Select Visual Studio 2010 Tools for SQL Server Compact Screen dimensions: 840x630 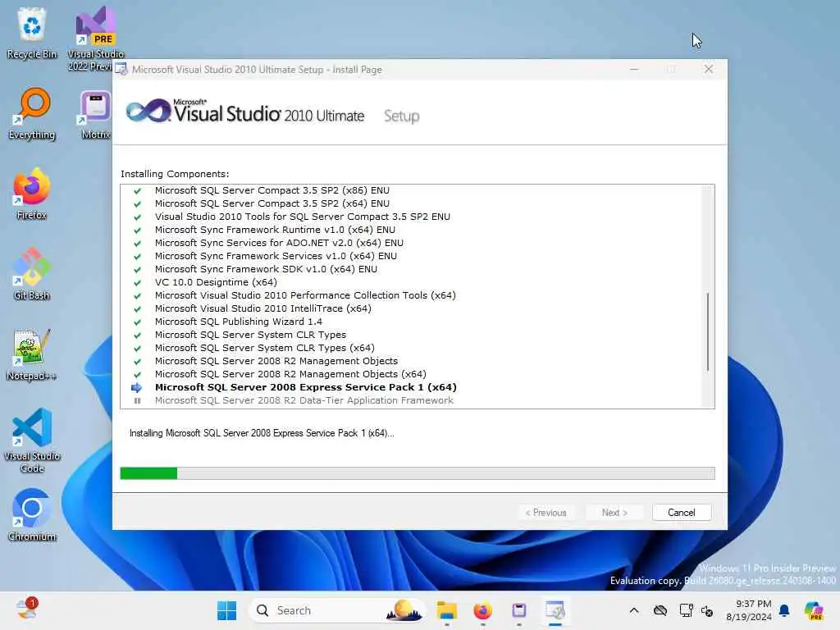click(x=303, y=217)
